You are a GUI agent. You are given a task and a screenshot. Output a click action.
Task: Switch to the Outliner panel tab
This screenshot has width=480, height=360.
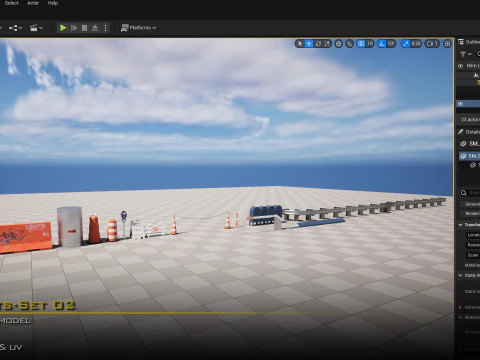(469, 42)
